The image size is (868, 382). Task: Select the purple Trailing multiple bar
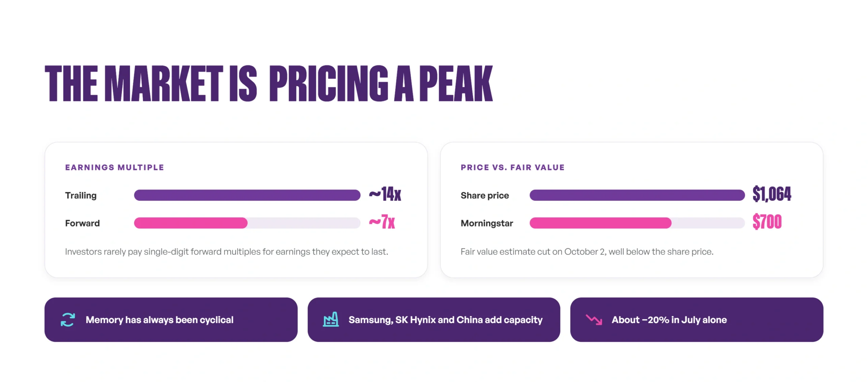tap(247, 195)
